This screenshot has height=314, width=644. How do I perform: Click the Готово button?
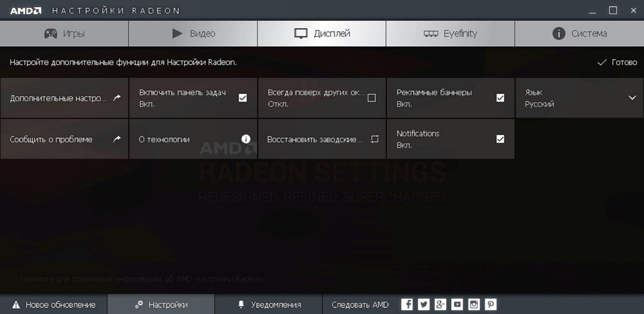click(617, 62)
